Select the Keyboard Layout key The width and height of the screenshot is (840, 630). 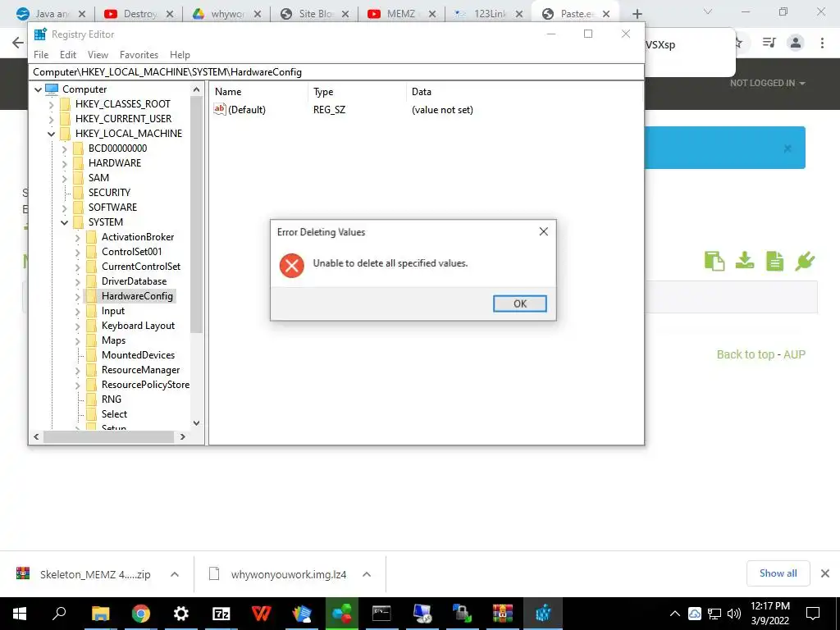pyautogui.click(x=138, y=326)
